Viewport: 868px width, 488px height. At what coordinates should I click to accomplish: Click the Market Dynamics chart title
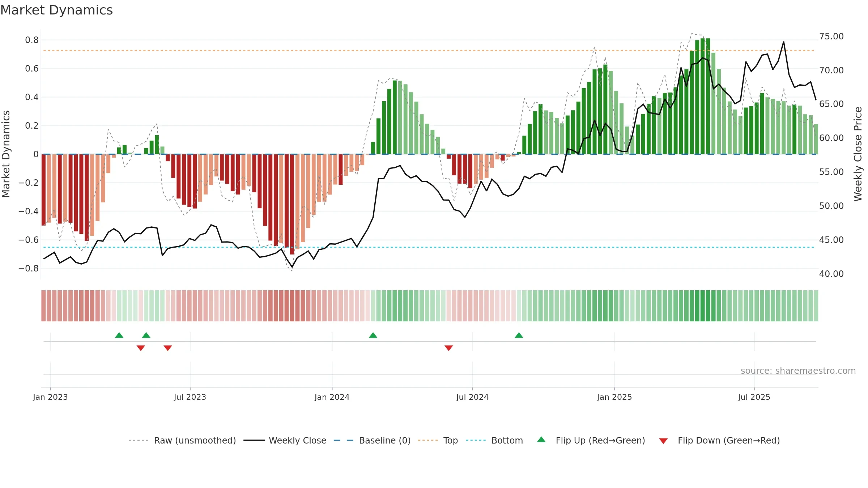(x=56, y=10)
